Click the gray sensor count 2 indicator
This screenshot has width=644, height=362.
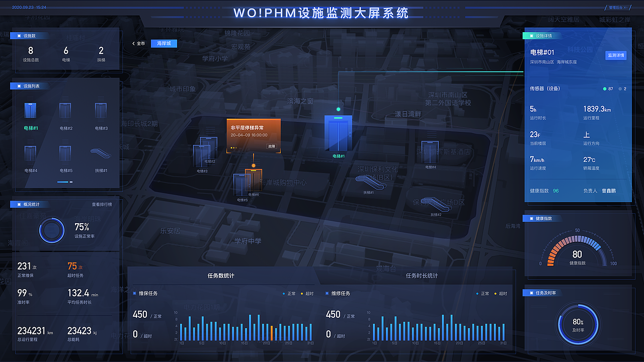coord(623,89)
